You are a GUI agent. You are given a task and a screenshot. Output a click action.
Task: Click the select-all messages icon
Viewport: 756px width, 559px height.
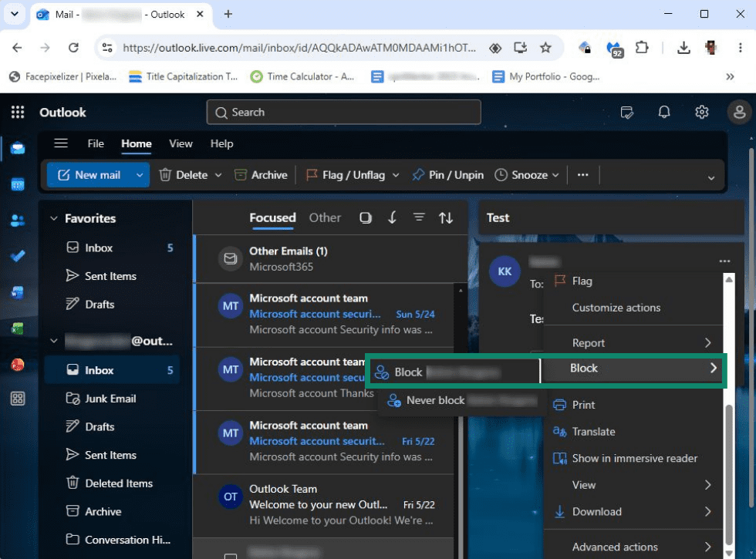pos(366,217)
